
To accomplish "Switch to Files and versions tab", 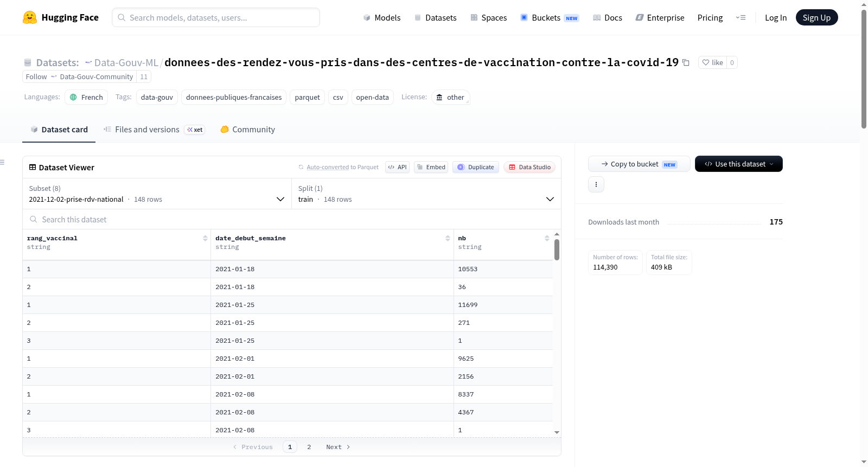I will tap(154, 130).
